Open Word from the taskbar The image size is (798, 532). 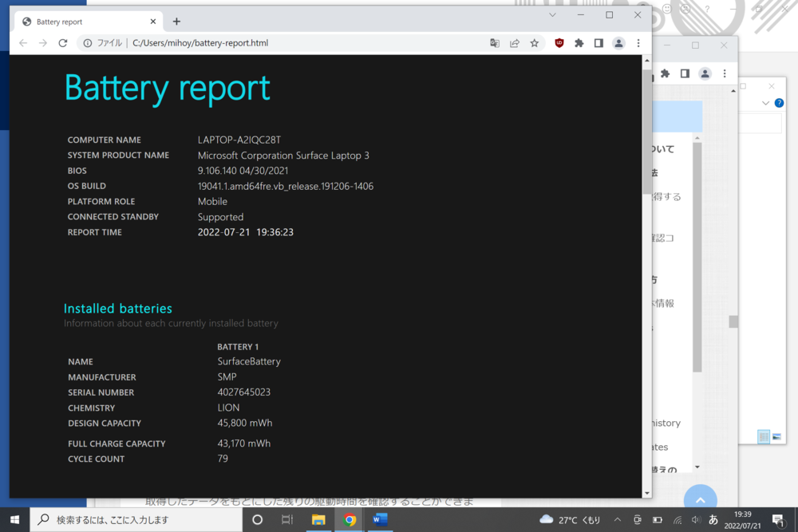(380, 519)
